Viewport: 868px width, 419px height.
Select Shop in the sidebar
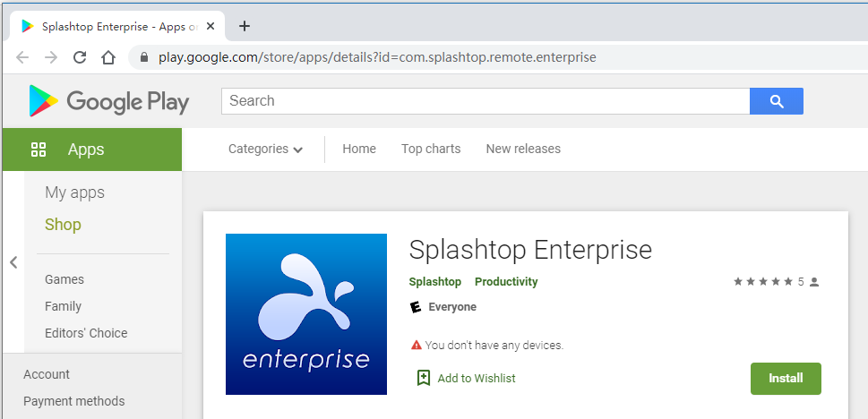63,225
